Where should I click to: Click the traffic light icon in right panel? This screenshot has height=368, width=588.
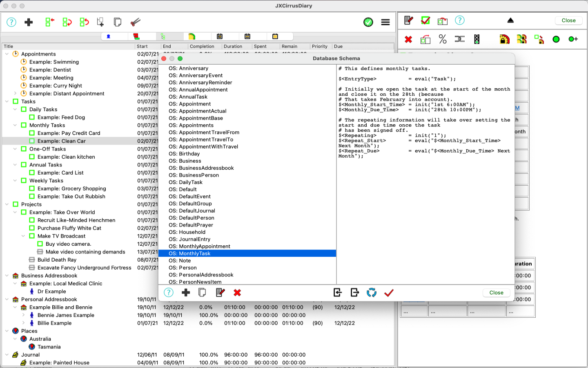(477, 39)
